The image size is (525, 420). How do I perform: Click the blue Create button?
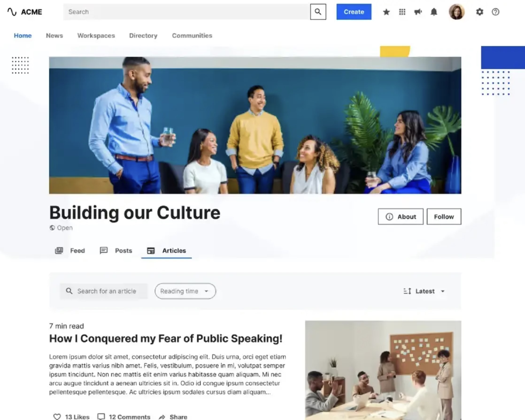[354, 12]
